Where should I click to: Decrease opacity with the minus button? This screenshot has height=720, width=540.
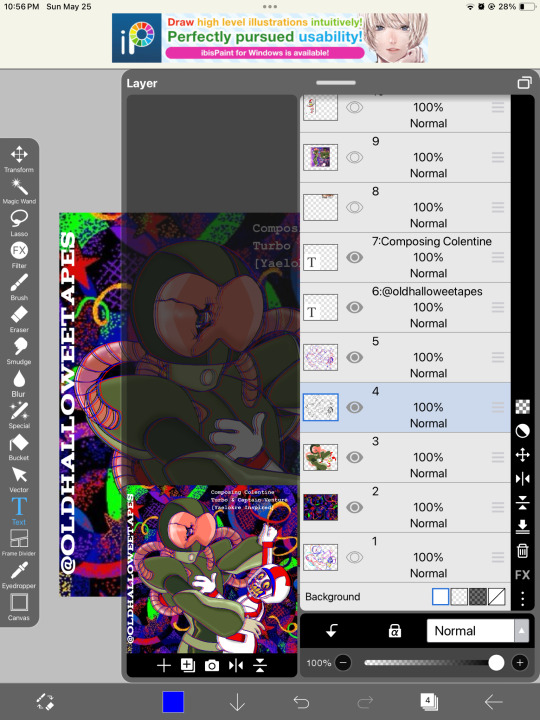[343, 663]
